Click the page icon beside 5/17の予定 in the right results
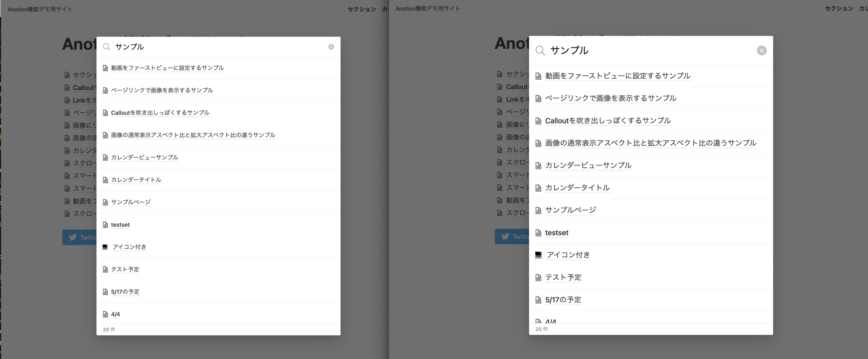This screenshot has height=359, width=868. coord(538,301)
